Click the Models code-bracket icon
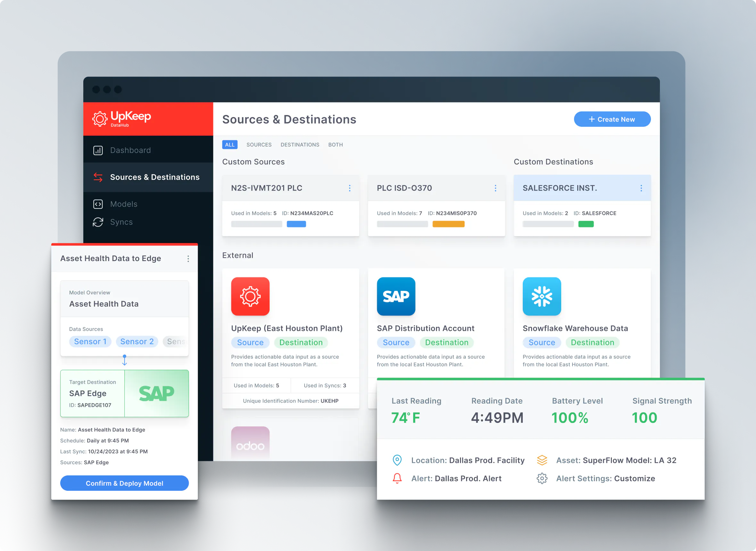The width and height of the screenshot is (756, 551). tap(98, 204)
